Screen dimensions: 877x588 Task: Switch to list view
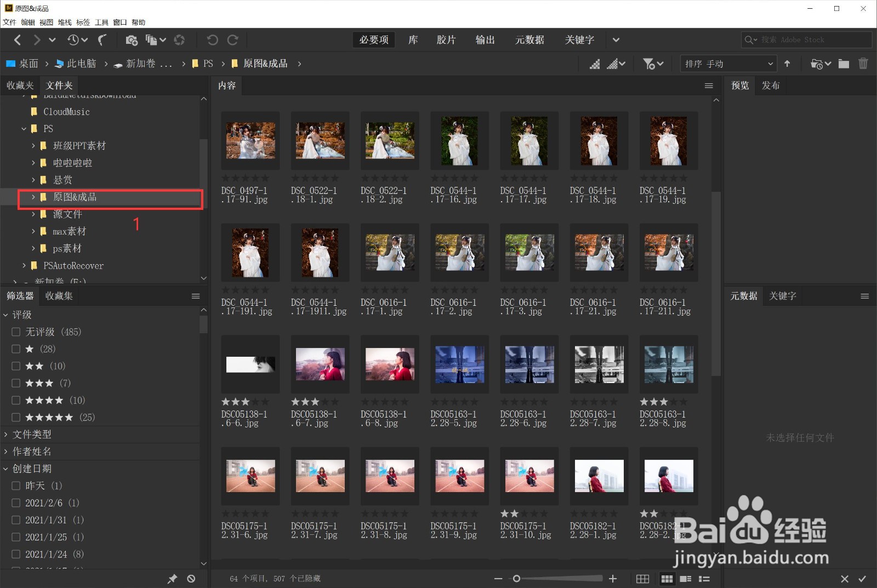(x=704, y=579)
